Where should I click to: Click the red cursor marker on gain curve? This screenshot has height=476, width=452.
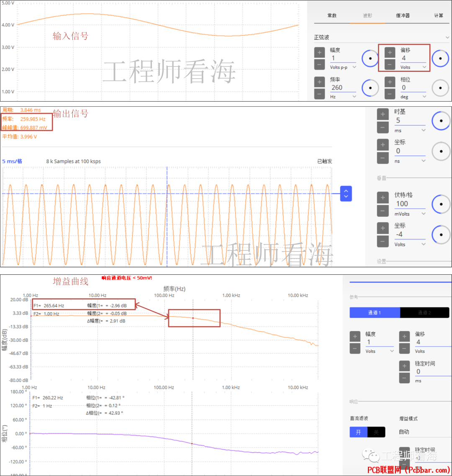pyautogui.click(x=193, y=318)
